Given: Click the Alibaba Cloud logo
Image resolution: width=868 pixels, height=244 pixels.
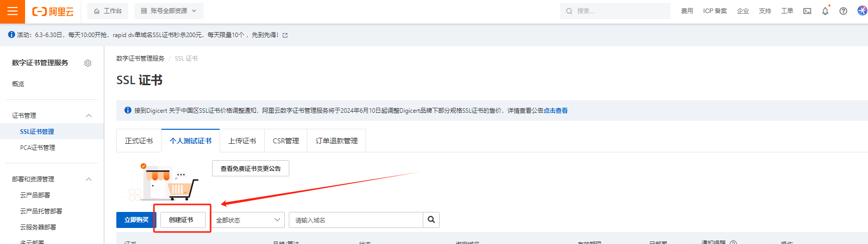Looking at the screenshot, I should [53, 12].
